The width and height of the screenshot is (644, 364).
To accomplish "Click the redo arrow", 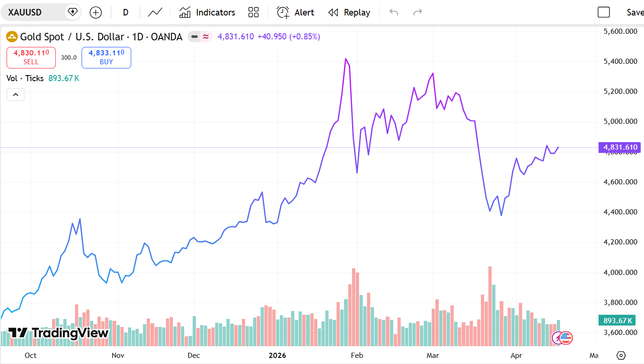I will pyautogui.click(x=418, y=12).
